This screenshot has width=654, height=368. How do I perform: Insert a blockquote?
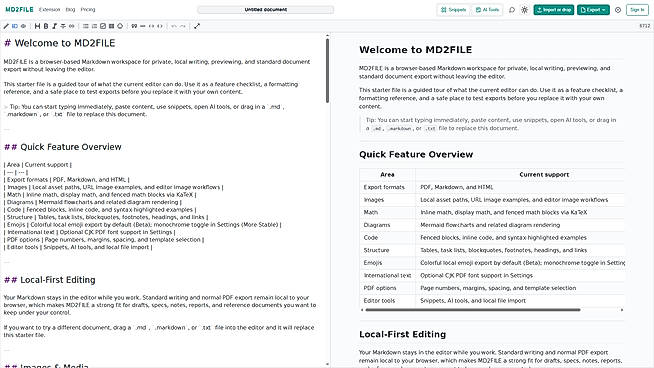134,26
